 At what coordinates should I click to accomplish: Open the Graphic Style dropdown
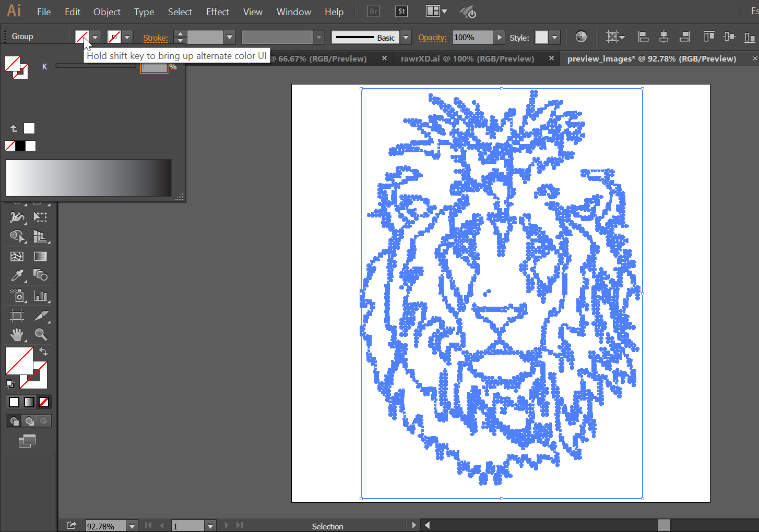click(x=555, y=37)
